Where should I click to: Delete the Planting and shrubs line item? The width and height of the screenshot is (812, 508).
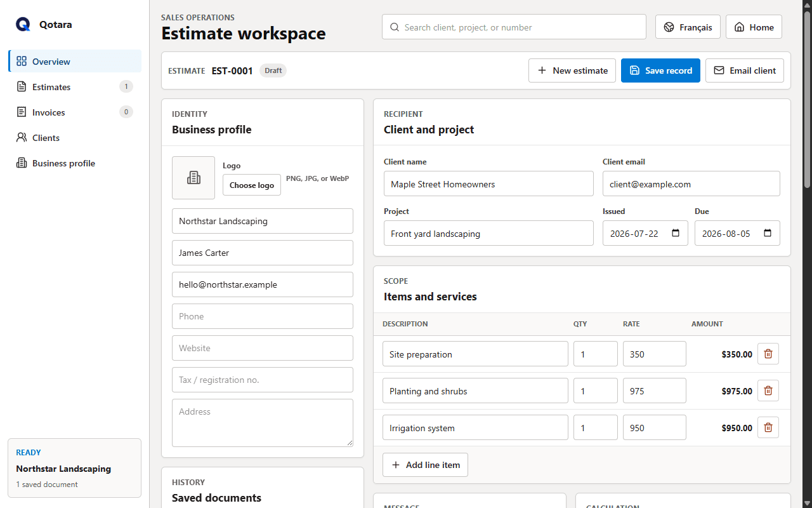tap(768, 391)
